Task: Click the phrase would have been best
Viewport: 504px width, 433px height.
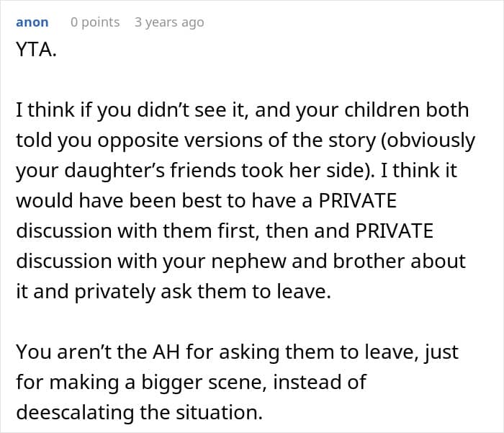Action: (119, 200)
